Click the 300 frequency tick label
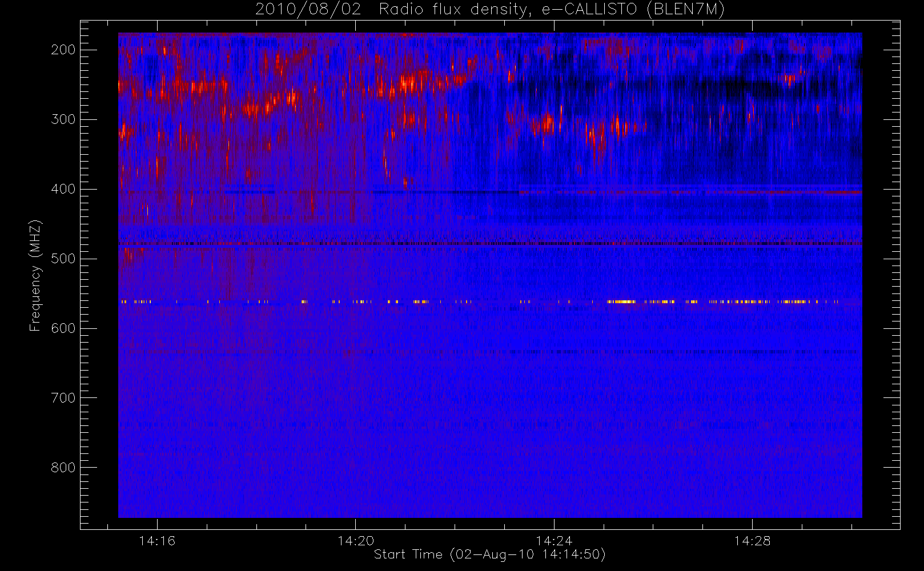Screen dimensions: 924x571 pos(63,119)
